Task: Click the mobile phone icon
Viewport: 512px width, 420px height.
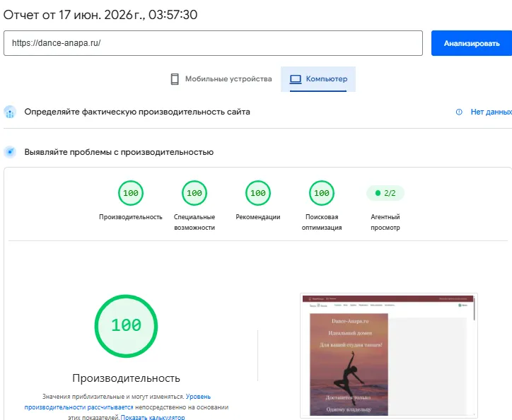Action: point(175,79)
